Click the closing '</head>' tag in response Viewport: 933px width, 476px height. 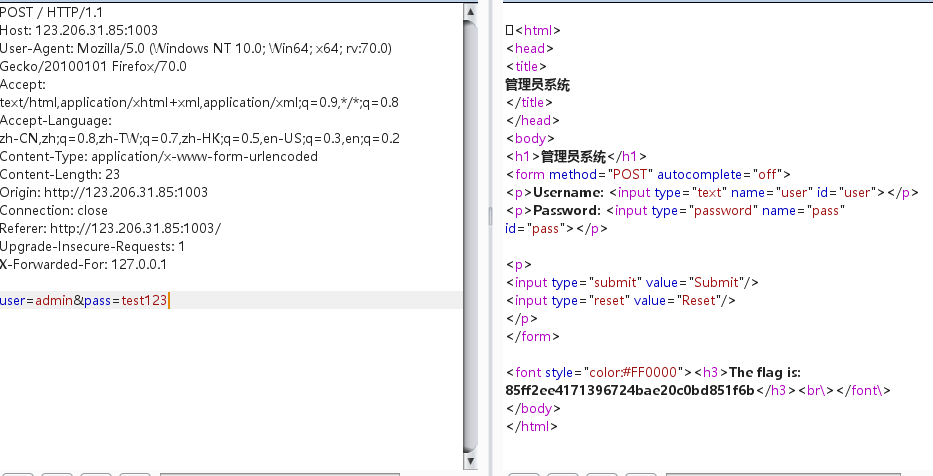533,120
